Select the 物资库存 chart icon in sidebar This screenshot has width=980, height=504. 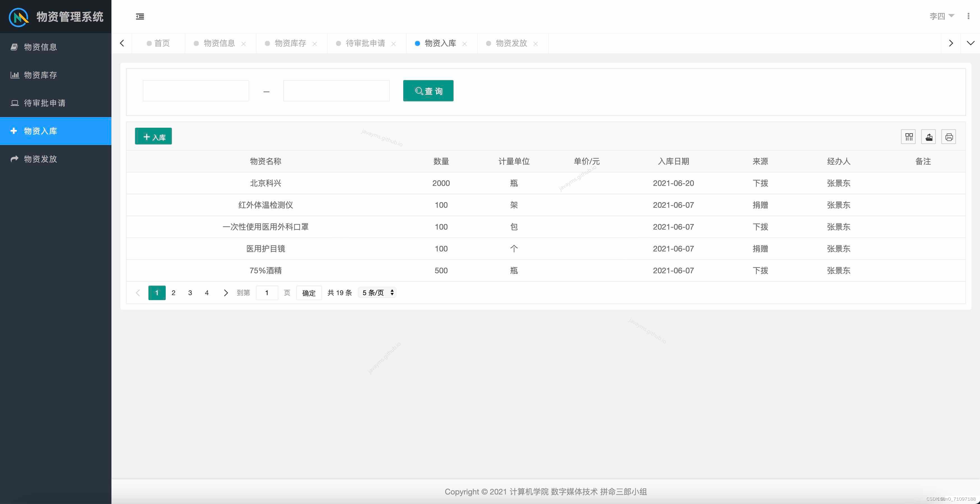point(15,75)
